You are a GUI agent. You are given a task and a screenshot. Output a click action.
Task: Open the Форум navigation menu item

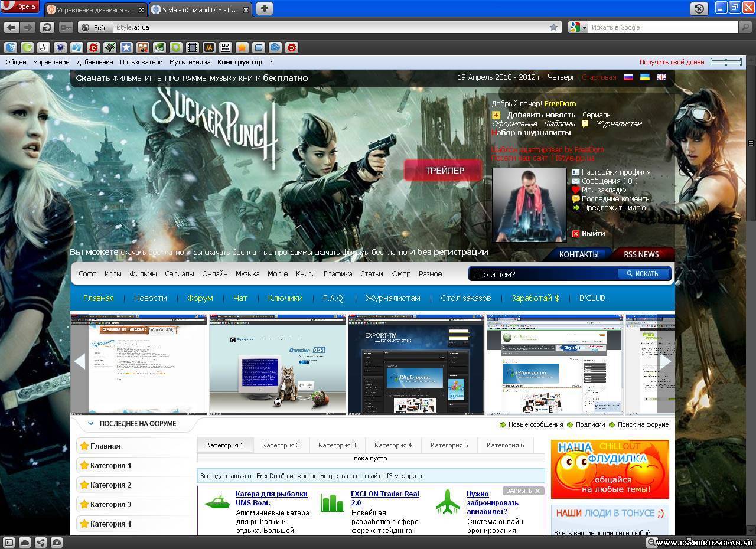coord(200,298)
